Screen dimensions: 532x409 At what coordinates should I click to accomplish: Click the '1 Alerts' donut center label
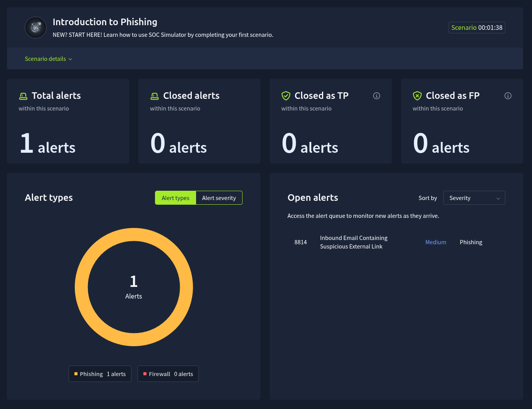point(134,287)
